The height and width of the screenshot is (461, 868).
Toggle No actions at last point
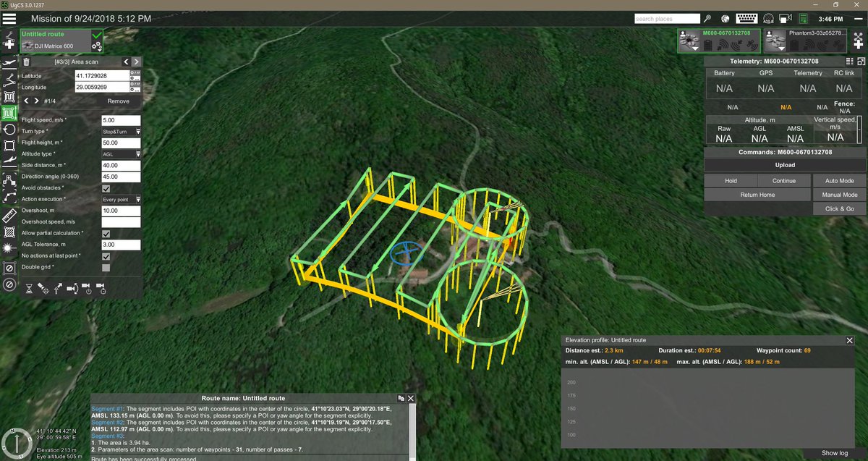106,256
